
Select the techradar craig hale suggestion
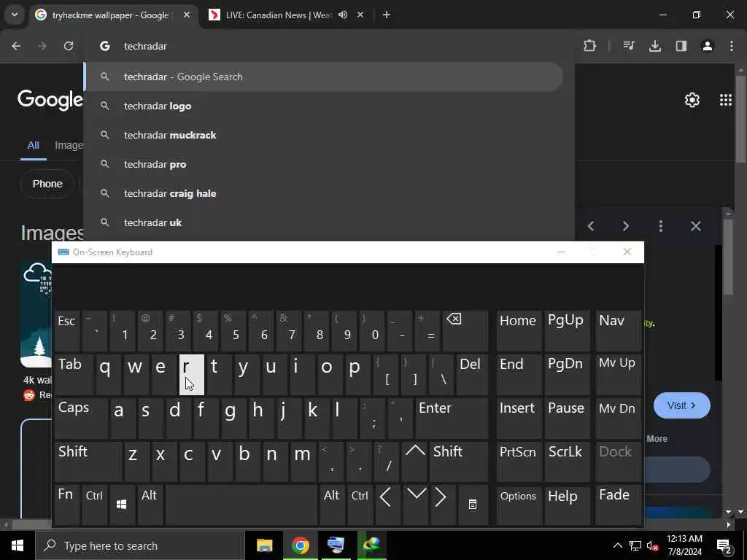pos(324,193)
